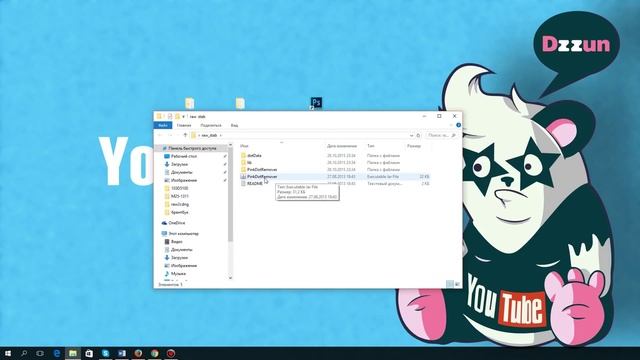Screen dimensions: 640x360
Task: Click the Windows Start button
Action: [7, 353]
